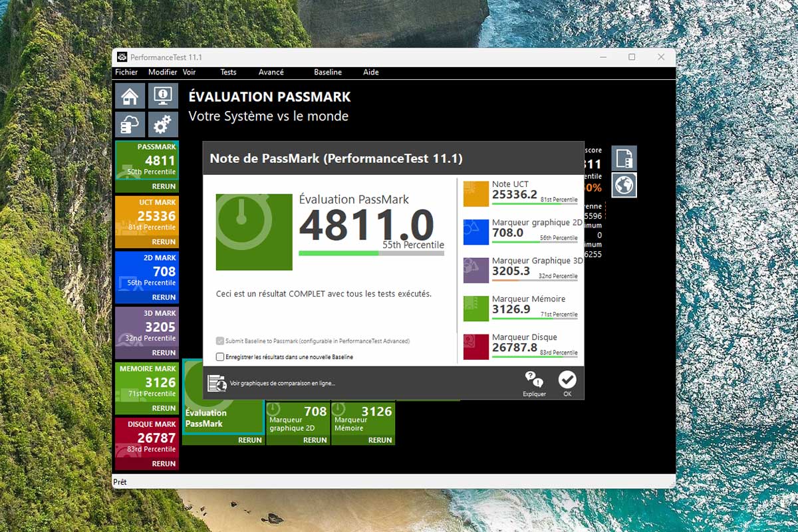Click the Prêt status bar text

point(120,481)
